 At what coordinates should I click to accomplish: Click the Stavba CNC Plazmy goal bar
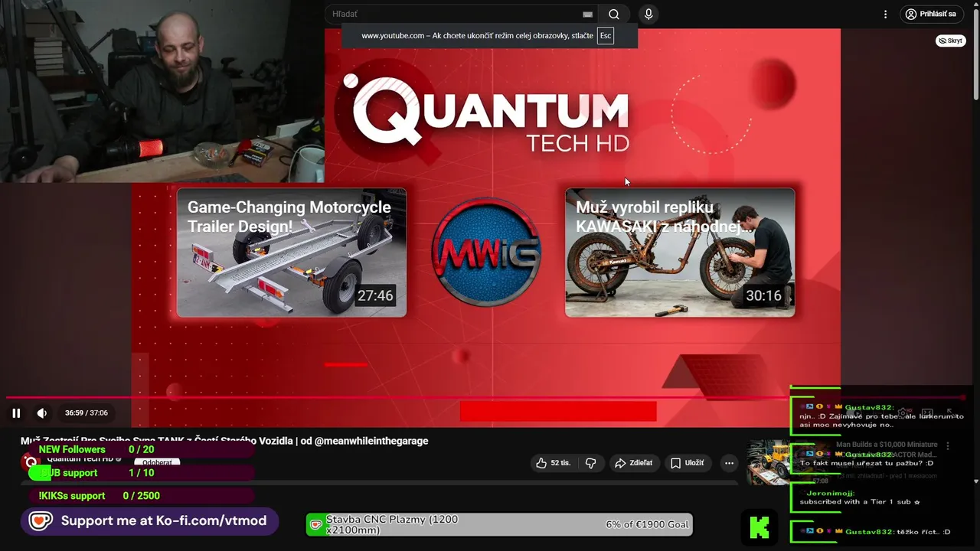[499, 525]
